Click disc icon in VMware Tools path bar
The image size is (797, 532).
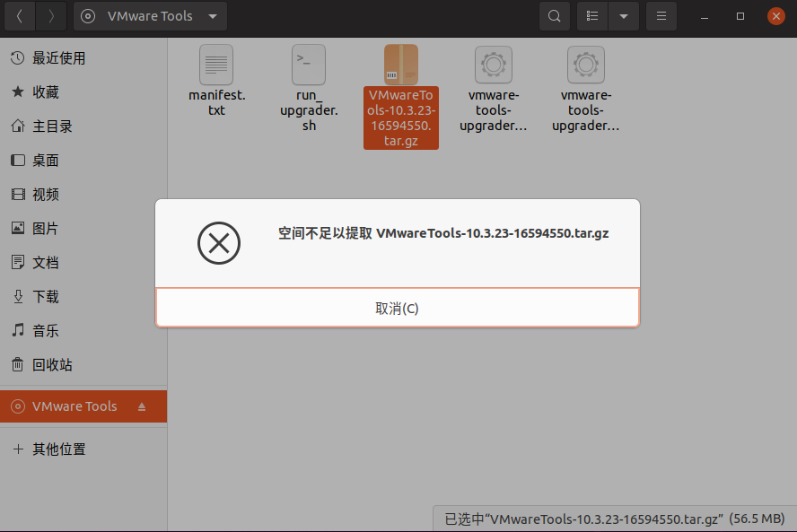[88, 16]
